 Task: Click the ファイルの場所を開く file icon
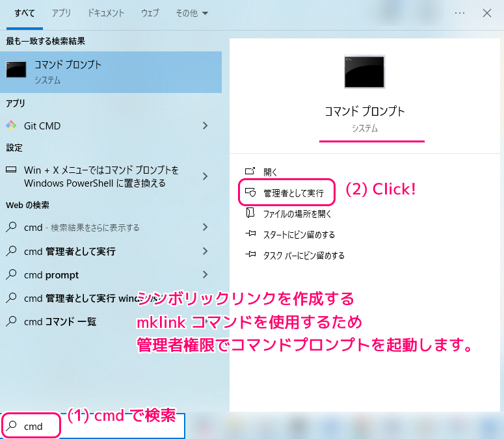click(x=250, y=213)
